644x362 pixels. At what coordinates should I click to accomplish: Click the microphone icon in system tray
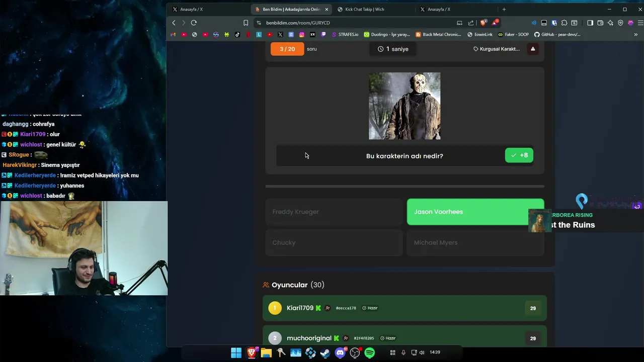coord(404,352)
